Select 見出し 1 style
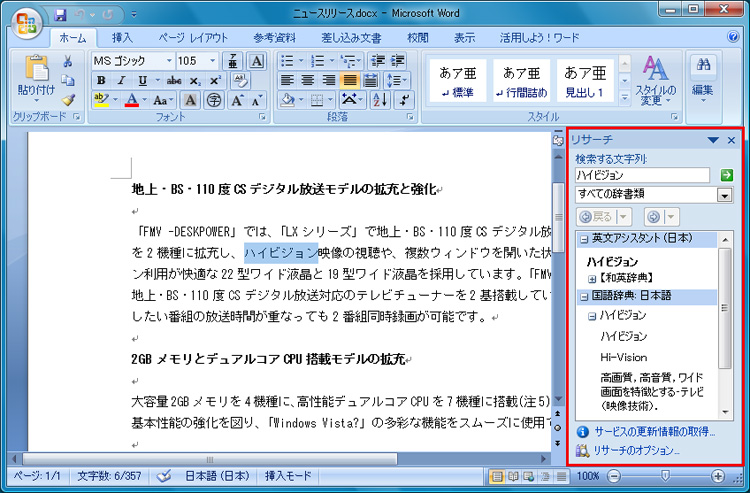This screenshot has width=750, height=493. tap(585, 80)
